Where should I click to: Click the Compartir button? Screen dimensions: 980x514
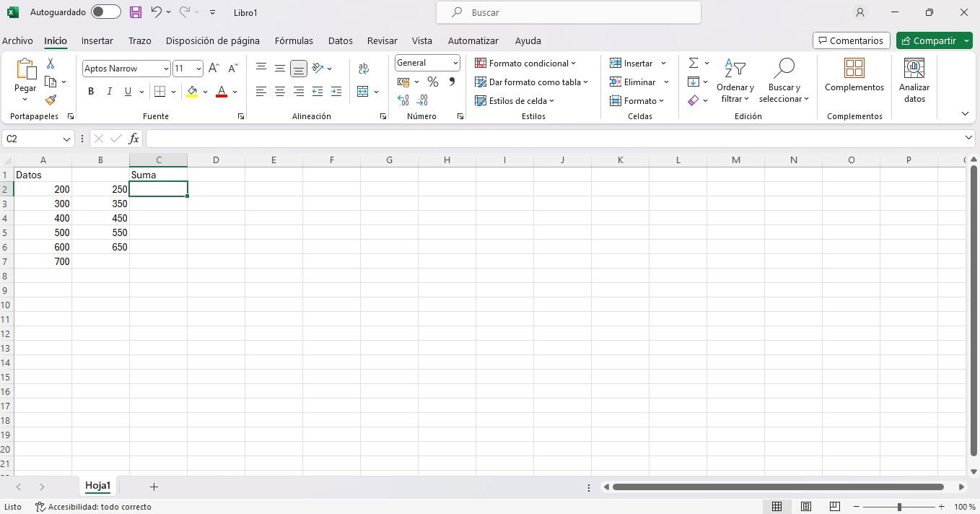tap(928, 41)
